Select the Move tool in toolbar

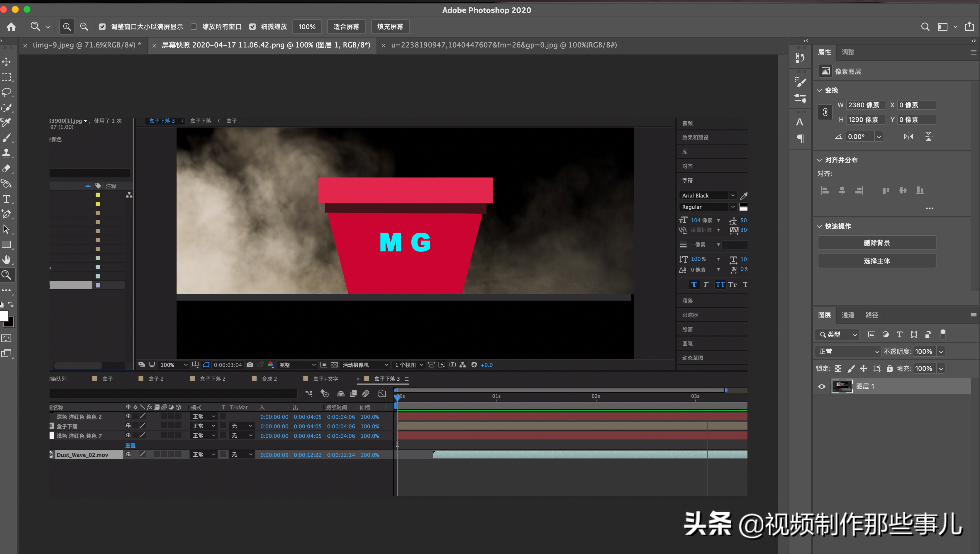click(x=9, y=59)
